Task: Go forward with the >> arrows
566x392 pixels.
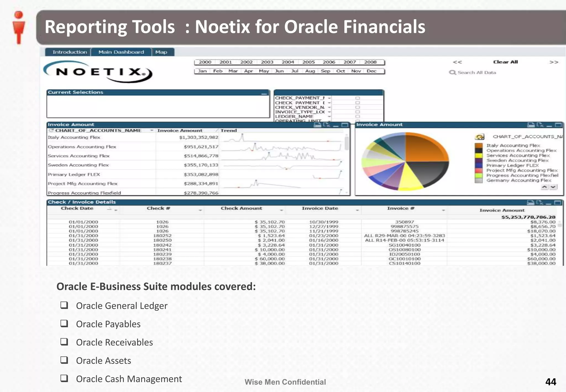Action: pos(554,62)
